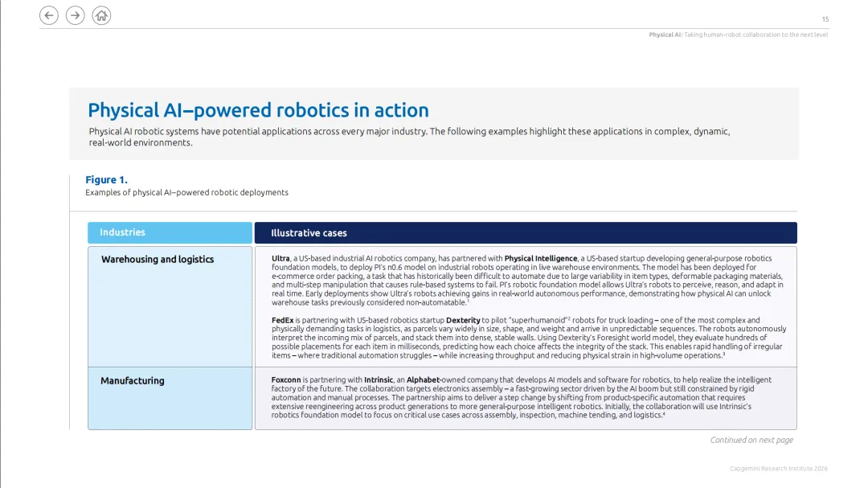This screenshot has height=488, width=868.
Task: Click the bold 'FedEx' company name
Action: 282,320
